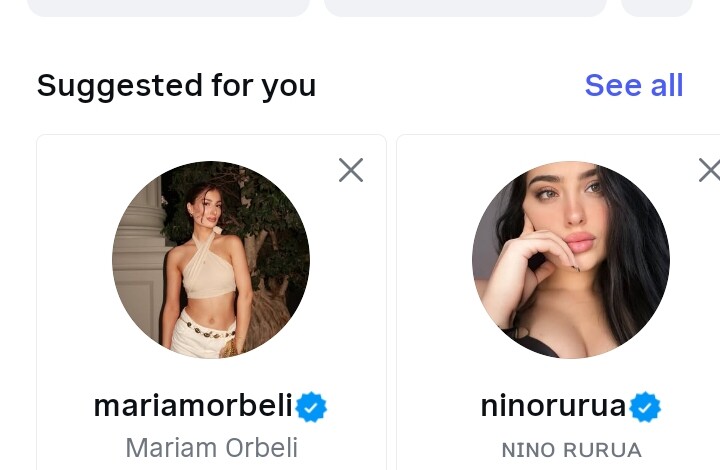Click the verified badge beside ninorurua

[646, 407]
